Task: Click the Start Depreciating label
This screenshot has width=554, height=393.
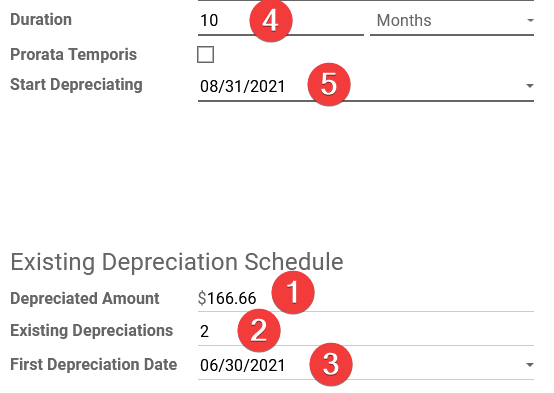Action: point(76,85)
